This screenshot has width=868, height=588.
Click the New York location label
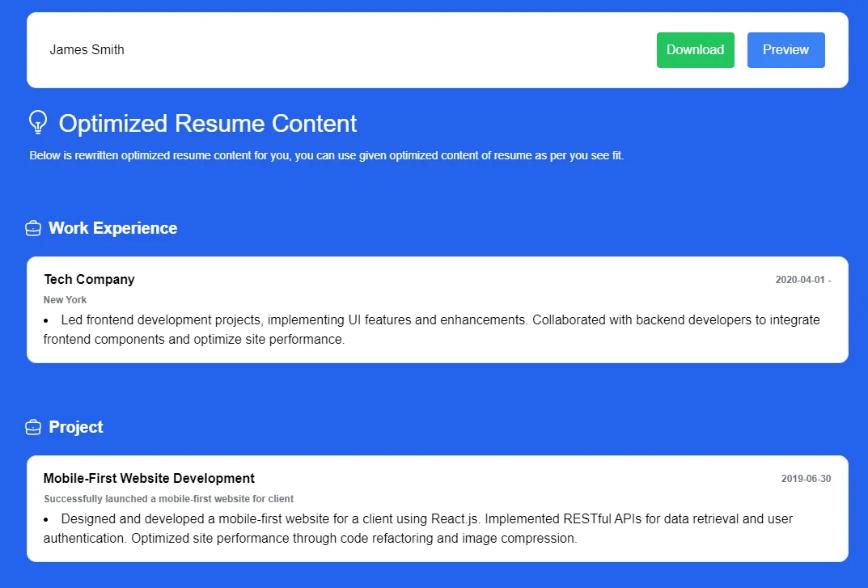[x=65, y=299]
